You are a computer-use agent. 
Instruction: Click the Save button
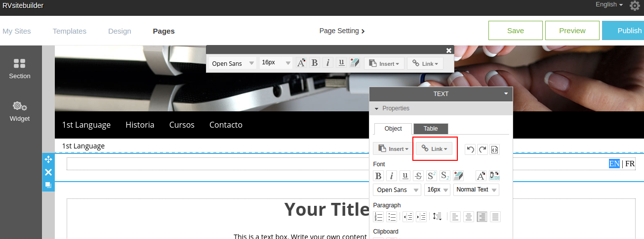click(515, 31)
